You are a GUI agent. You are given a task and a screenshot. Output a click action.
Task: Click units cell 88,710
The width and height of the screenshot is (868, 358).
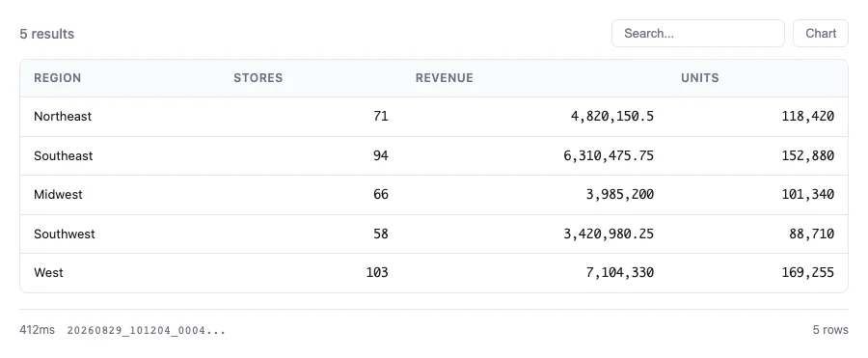click(x=811, y=234)
